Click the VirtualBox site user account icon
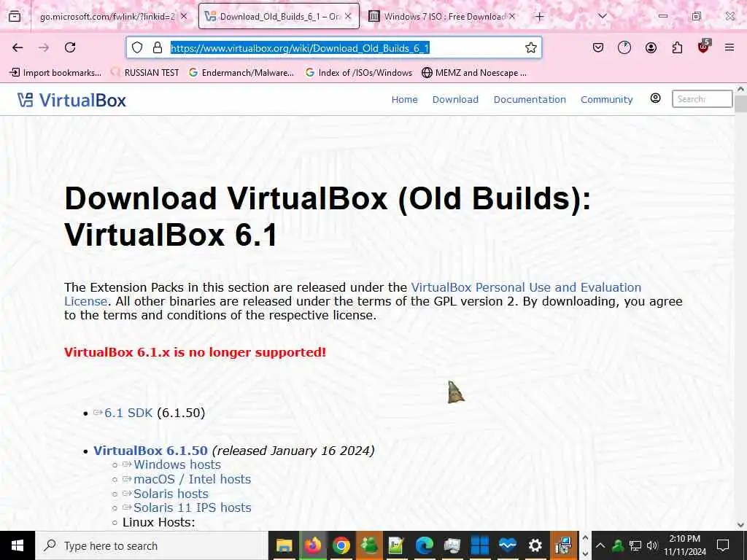Viewport: 747px width, 560px height. (656, 98)
